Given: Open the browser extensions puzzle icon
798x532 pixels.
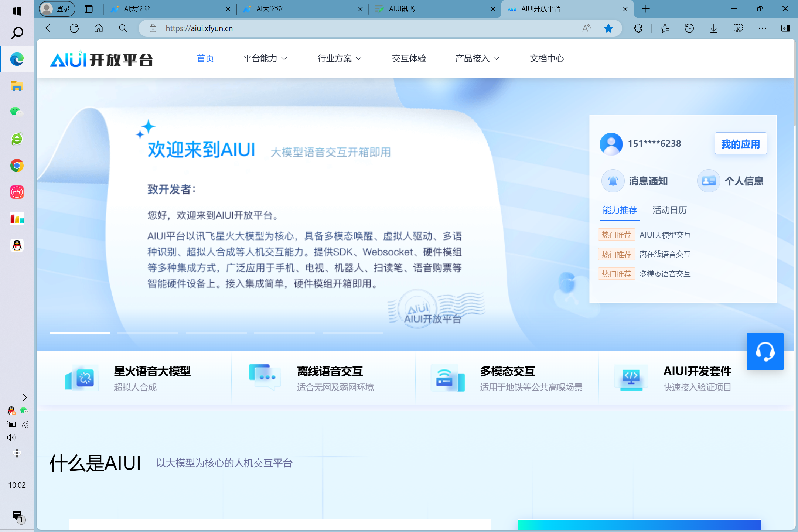Looking at the screenshot, I should point(638,28).
